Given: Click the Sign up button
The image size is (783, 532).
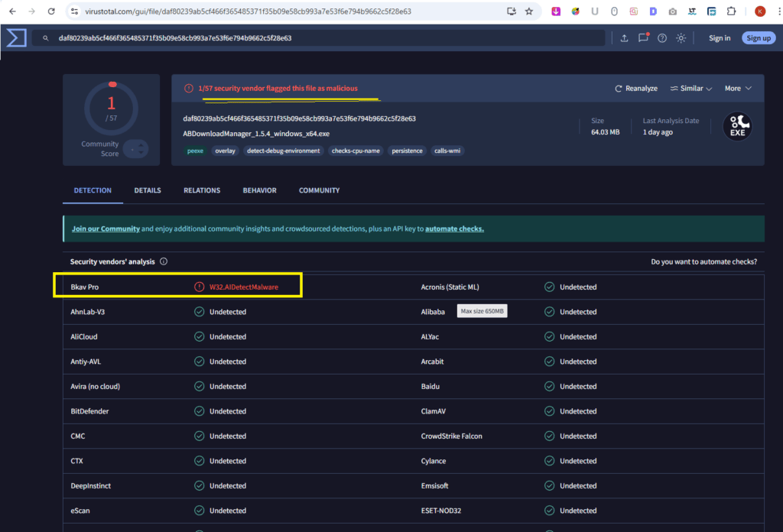Looking at the screenshot, I should [759, 38].
